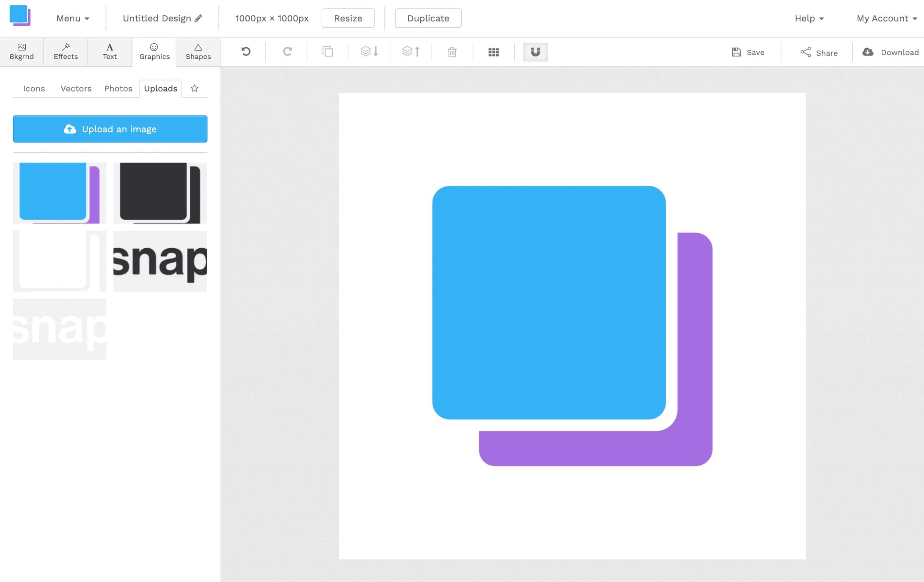Switch to the Uploads tab
Image resolution: width=924 pixels, height=582 pixels.
(x=160, y=88)
